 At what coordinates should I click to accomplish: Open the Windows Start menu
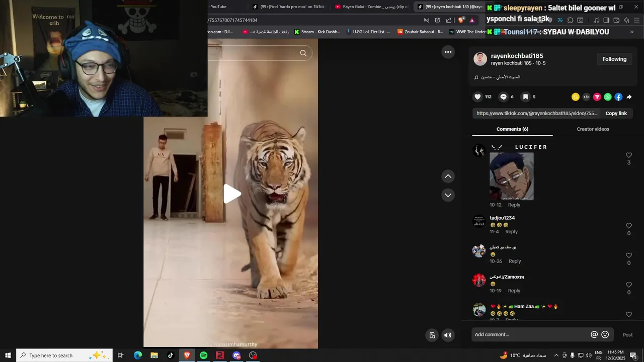pyautogui.click(x=8, y=355)
